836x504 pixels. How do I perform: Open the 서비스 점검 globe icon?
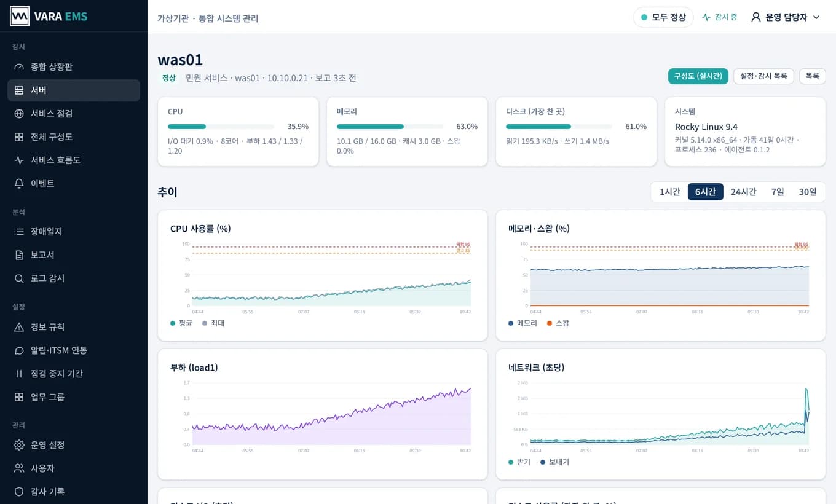(x=19, y=113)
